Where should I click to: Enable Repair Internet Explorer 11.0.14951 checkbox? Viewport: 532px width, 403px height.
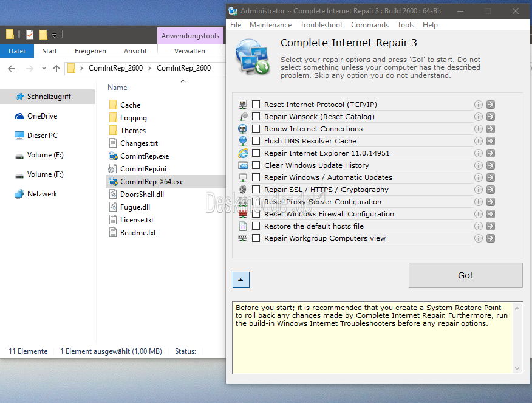[x=256, y=153]
